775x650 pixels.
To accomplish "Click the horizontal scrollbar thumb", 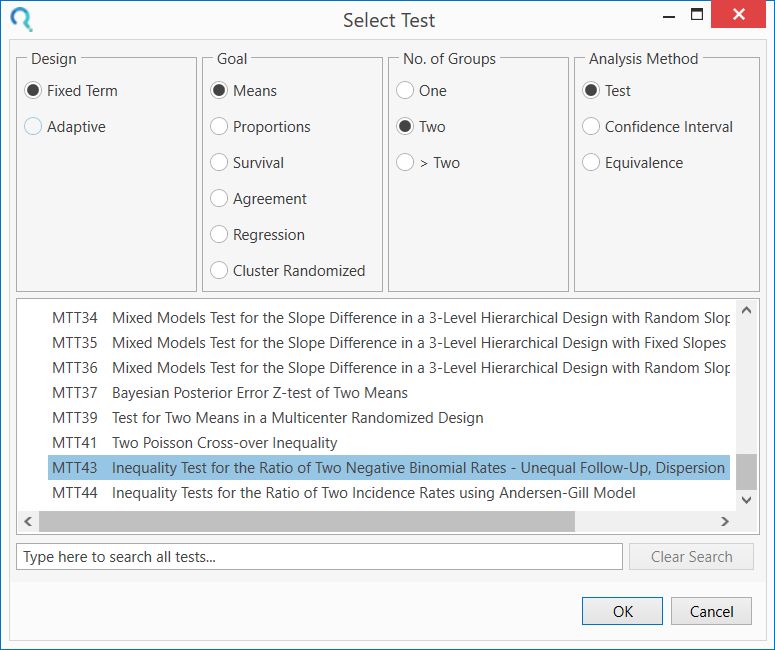I will click(x=307, y=521).
